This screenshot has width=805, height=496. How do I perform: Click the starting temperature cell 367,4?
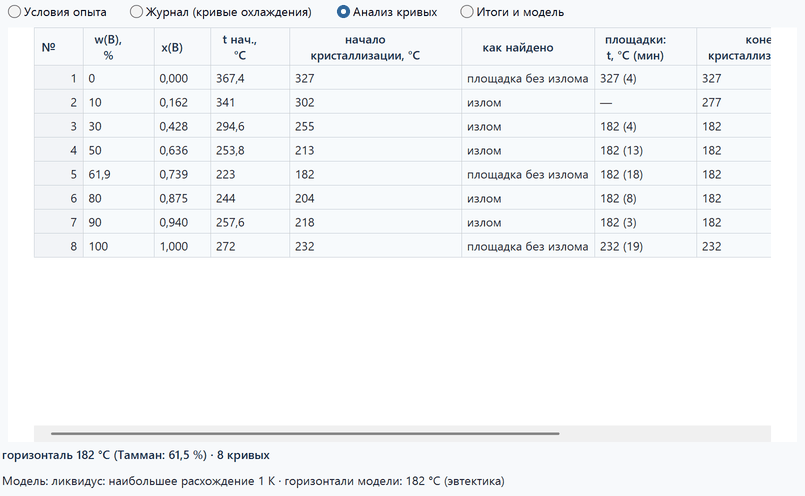[x=250, y=78]
